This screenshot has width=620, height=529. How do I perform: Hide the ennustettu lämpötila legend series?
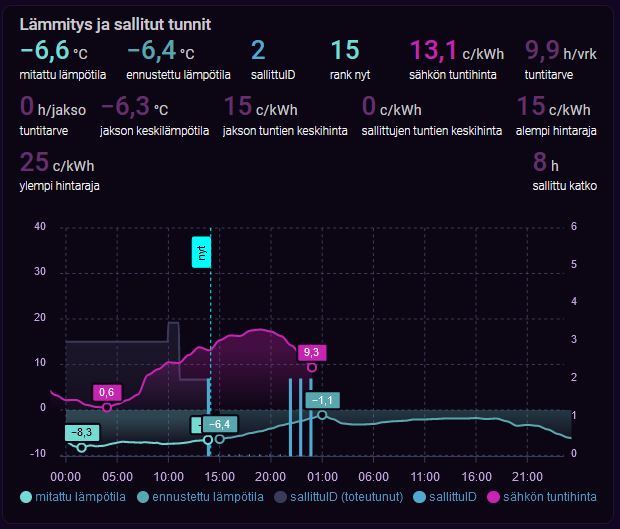pyautogui.click(x=200, y=496)
